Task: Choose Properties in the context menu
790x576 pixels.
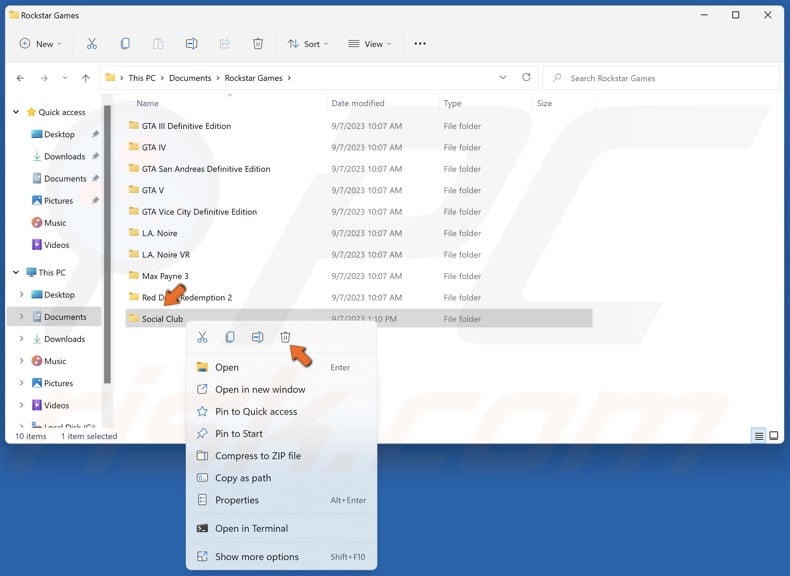Action: [x=281, y=500]
